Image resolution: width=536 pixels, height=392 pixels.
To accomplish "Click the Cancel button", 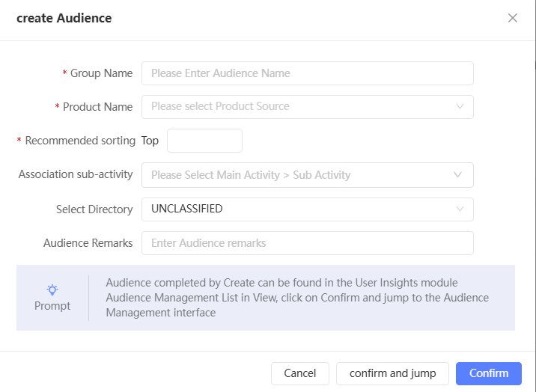I will click(x=299, y=373).
